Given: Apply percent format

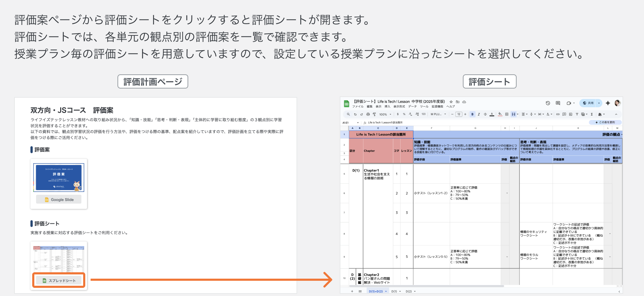Looking at the screenshot, I should pos(404,114).
